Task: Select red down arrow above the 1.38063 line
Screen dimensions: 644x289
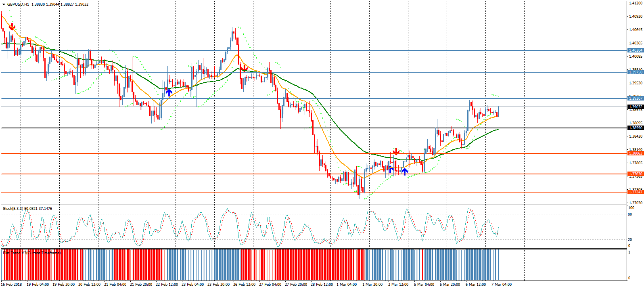Action: coord(396,151)
